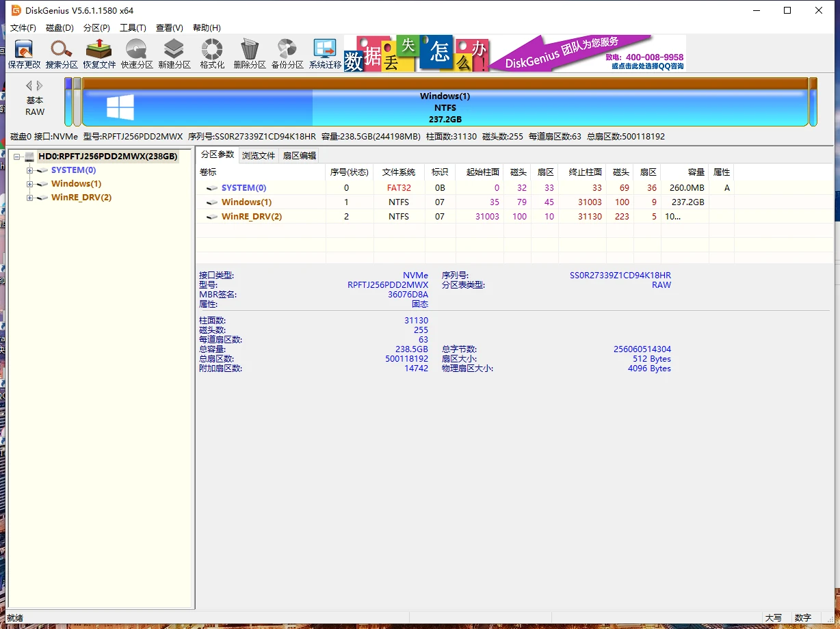Click the 格式化 (Format) toolbar icon
The width and height of the screenshot is (840, 629).
point(212,54)
